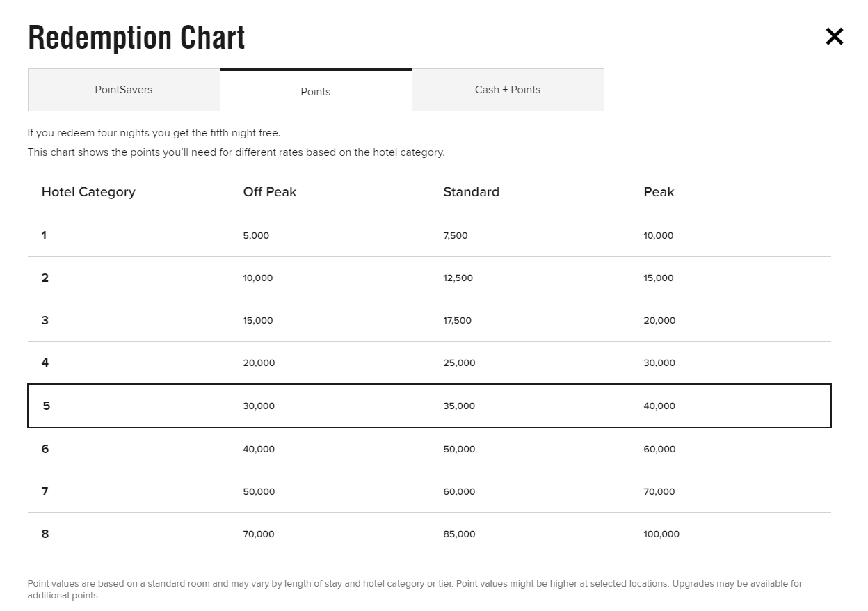Image resolution: width=868 pixels, height=611 pixels.
Task: Click the Peak column header
Action: (x=659, y=192)
